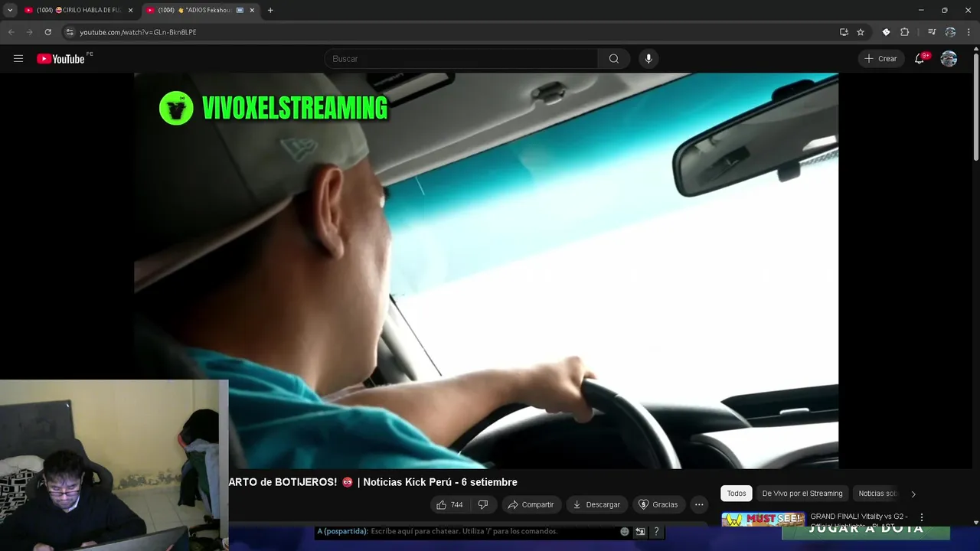Image resolution: width=980 pixels, height=551 pixels.
Task: Open the Crear create menu
Action: point(880,59)
